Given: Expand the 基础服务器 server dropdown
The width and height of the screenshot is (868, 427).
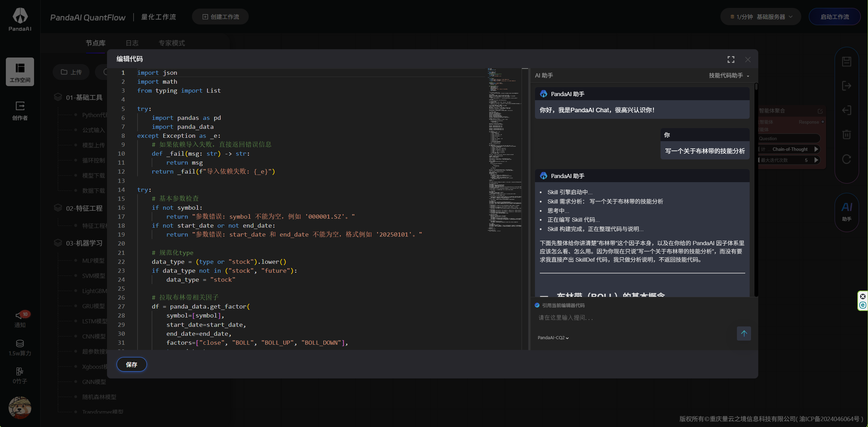Looking at the screenshot, I should click(x=771, y=17).
